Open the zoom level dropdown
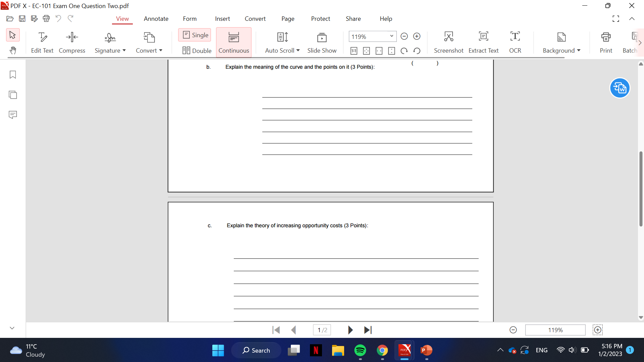 tap(391, 36)
